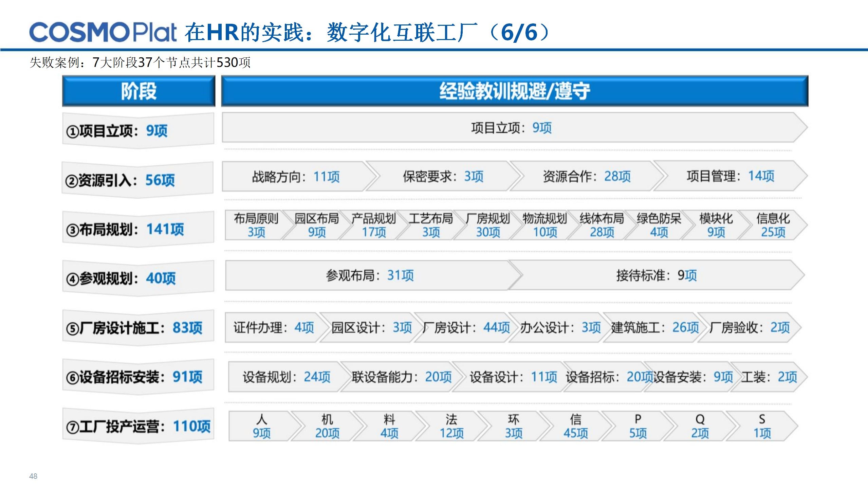Click the COSMOPlat logo
This screenshot has height=489, width=868.
[103, 32]
